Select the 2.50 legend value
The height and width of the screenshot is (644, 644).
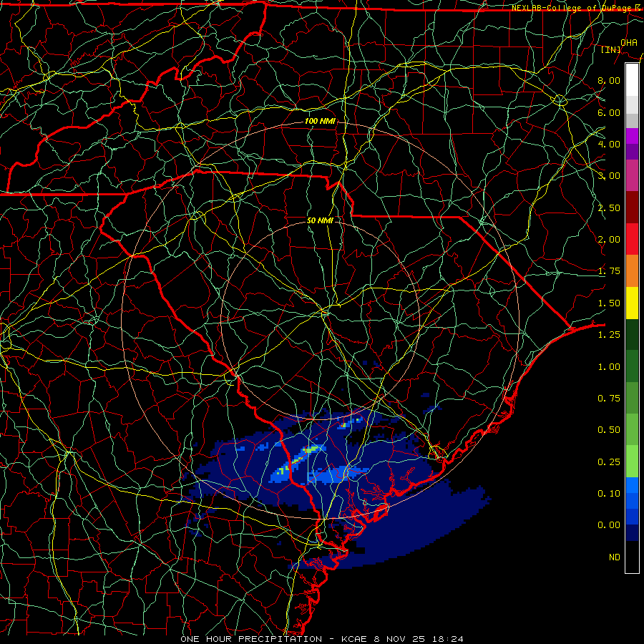(x=609, y=208)
